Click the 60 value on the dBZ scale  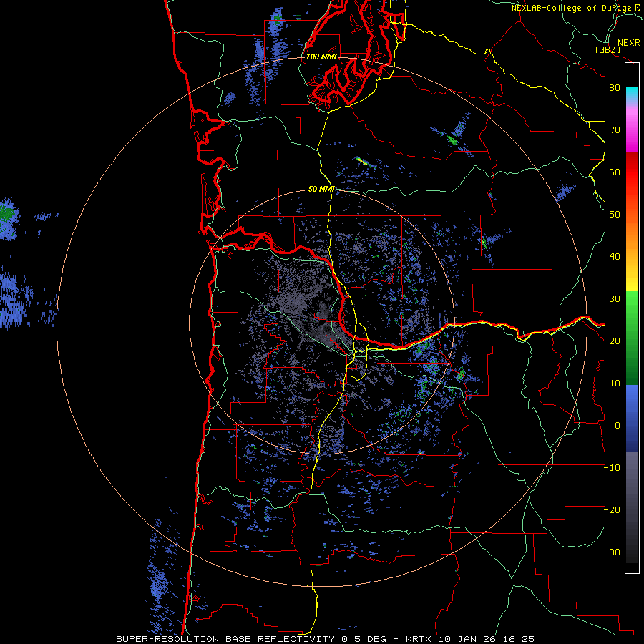coord(615,172)
